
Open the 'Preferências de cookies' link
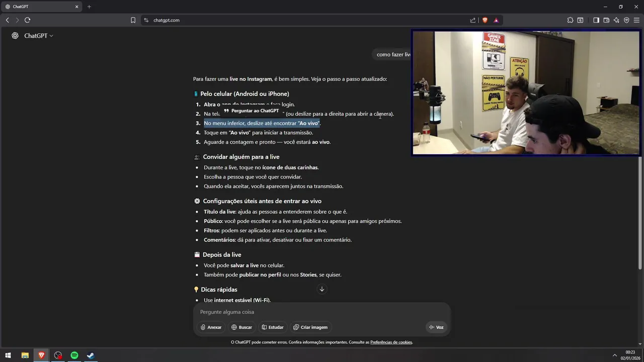(x=391, y=342)
